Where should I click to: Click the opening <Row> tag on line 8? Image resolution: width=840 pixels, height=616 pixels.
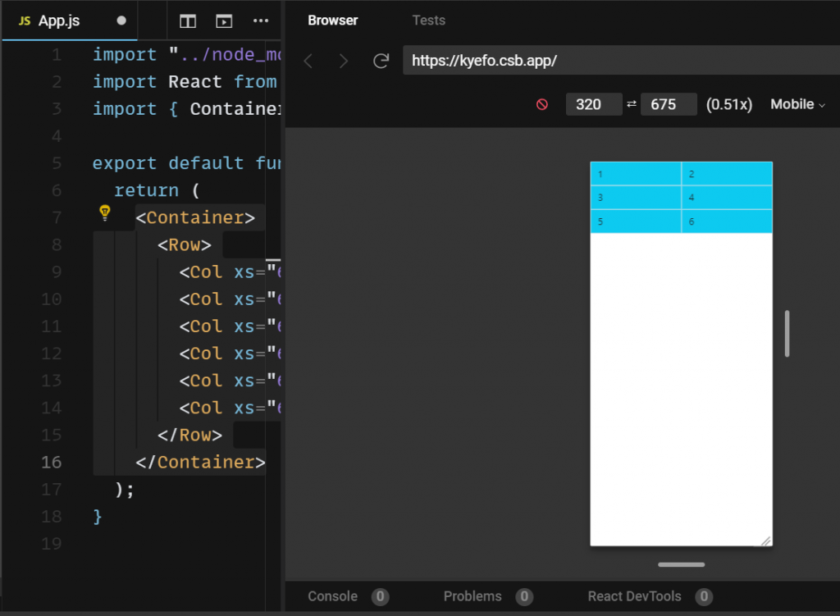185,244
